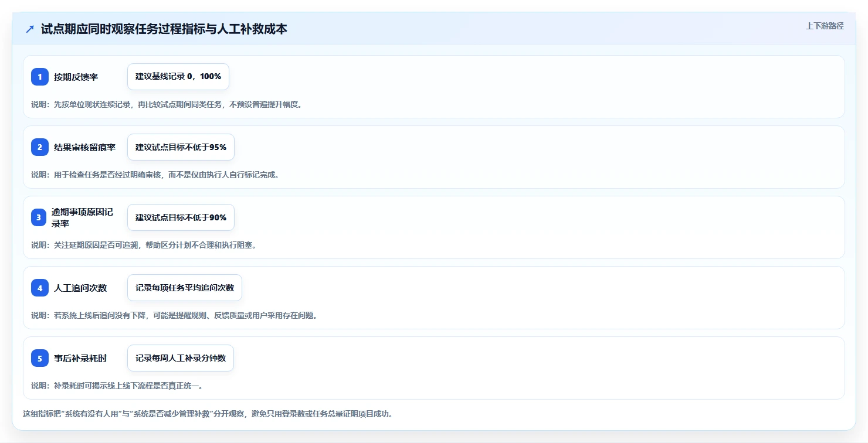Click the arrow icon beside the panel title
Image resolution: width=868 pixels, height=443 pixels.
click(30, 29)
